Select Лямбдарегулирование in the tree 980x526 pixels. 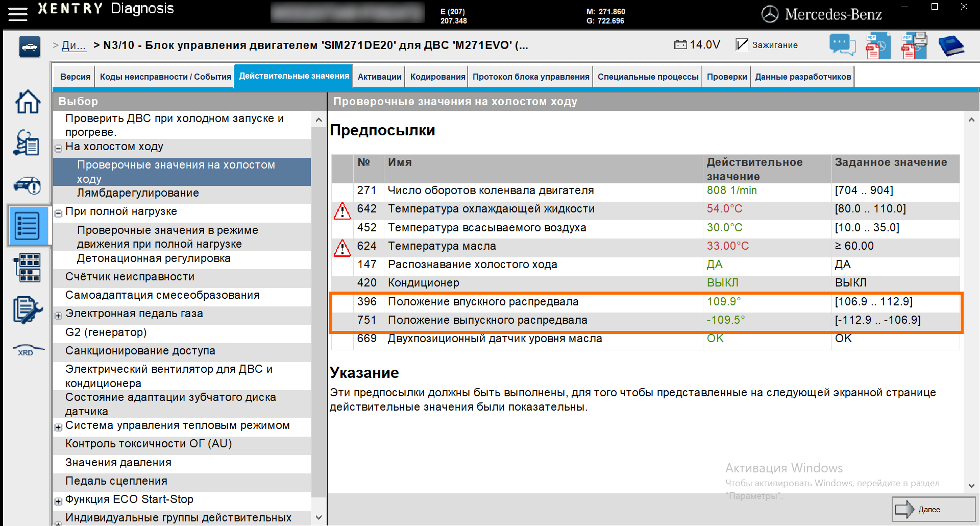(182, 193)
